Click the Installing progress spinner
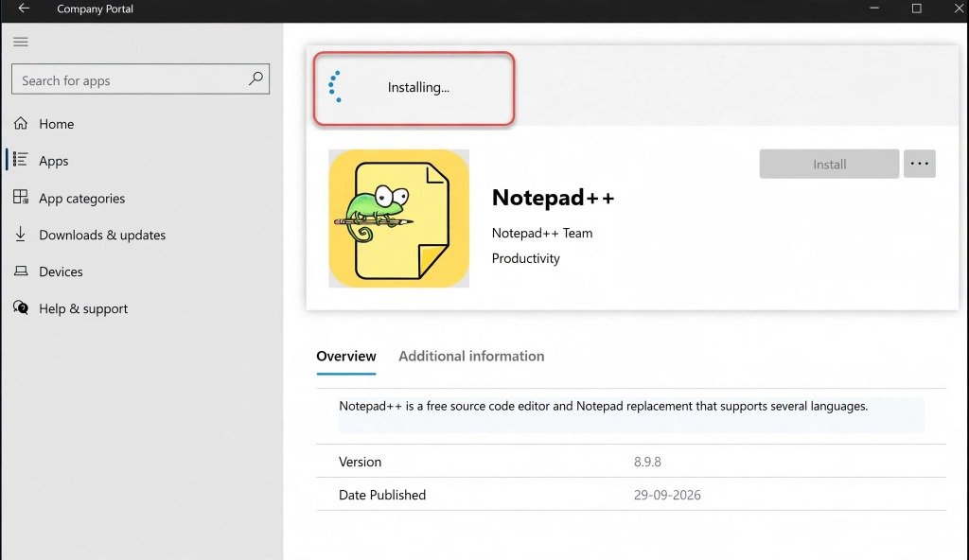Image resolution: width=969 pixels, height=560 pixels. click(335, 86)
